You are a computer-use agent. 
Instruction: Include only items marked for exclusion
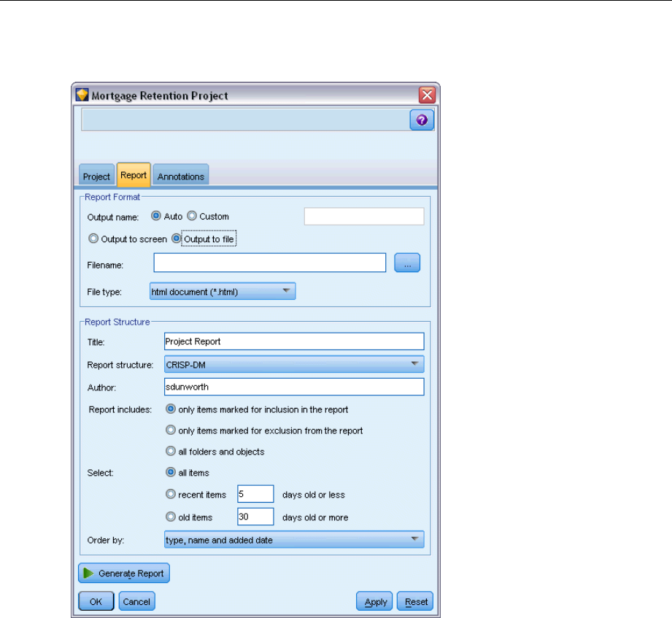(171, 430)
